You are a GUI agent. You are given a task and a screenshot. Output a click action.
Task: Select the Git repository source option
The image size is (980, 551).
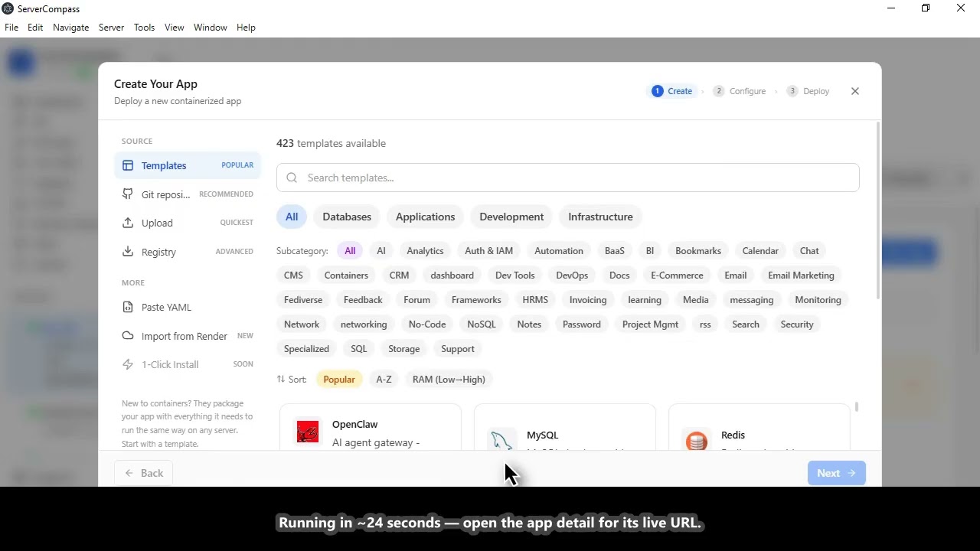[188, 194]
